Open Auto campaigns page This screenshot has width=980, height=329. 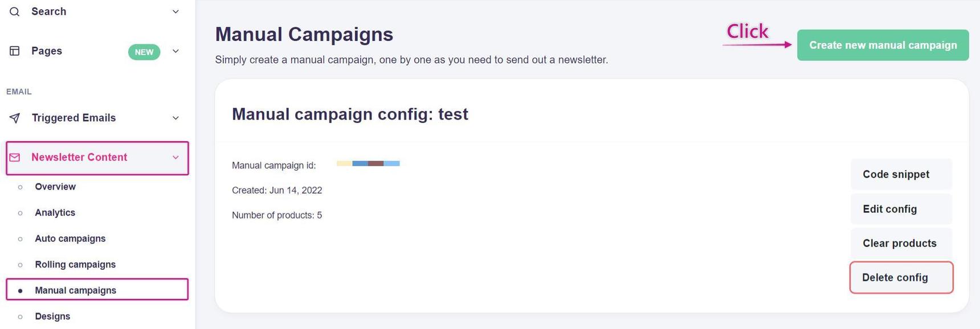click(x=70, y=238)
